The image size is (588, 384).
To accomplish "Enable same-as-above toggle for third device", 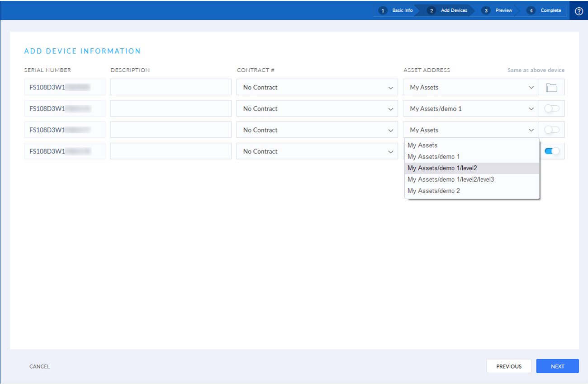I will 551,130.
